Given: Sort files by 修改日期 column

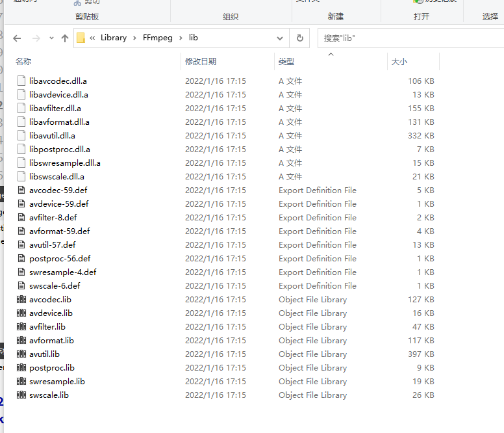Looking at the screenshot, I should click(201, 62).
